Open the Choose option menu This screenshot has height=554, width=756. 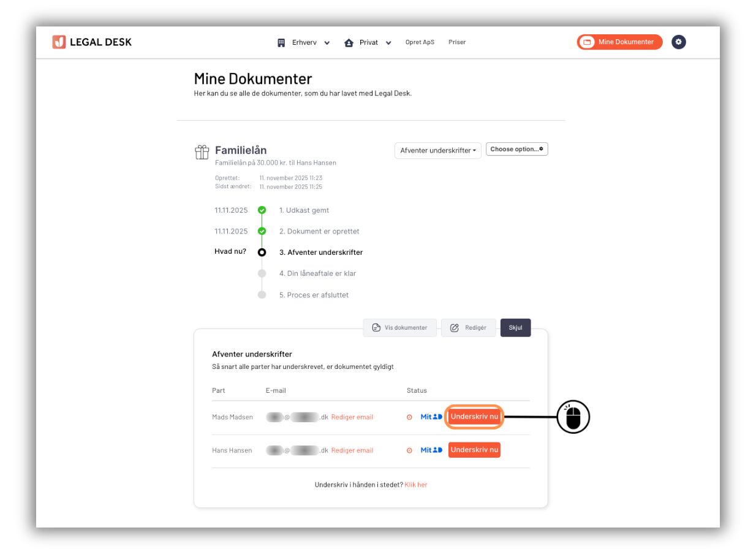(x=516, y=149)
